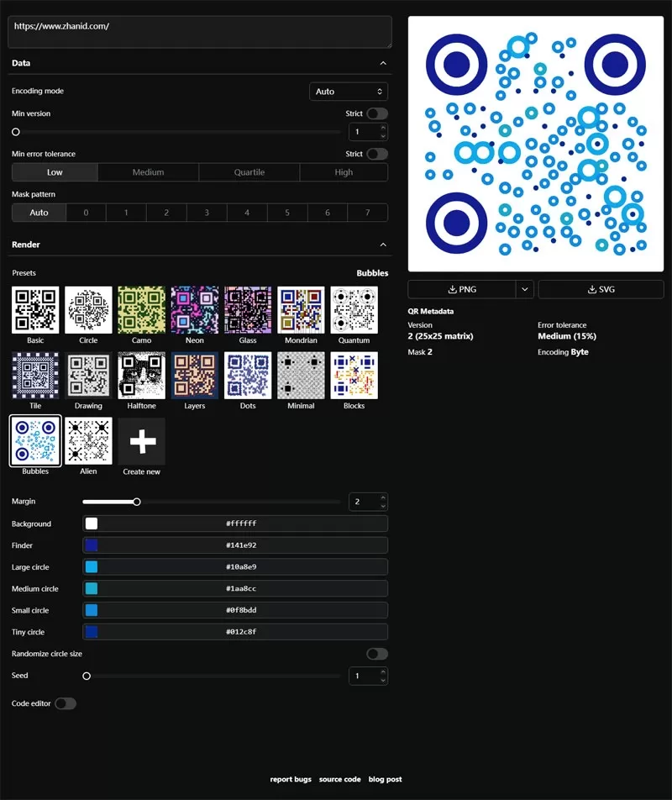The height and width of the screenshot is (800, 672).
Task: Turn on the Code editor toggle
Action: 66,703
